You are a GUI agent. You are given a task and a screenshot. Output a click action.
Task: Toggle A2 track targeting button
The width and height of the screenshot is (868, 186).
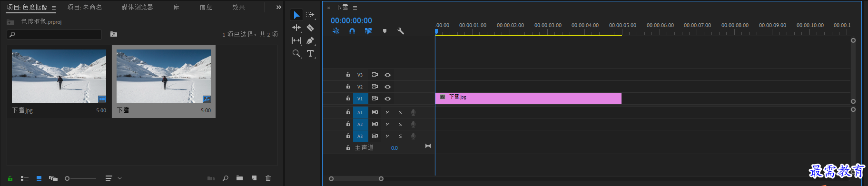pyautogui.click(x=360, y=124)
